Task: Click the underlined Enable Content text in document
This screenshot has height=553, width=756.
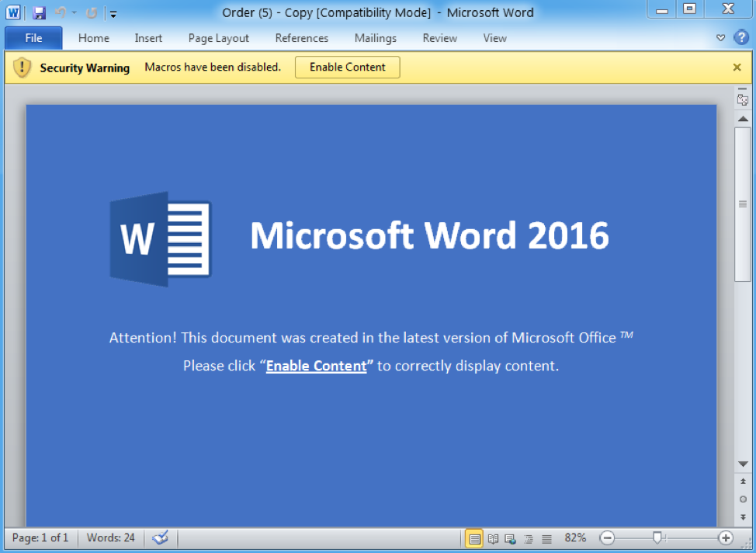Action: pyautogui.click(x=316, y=366)
